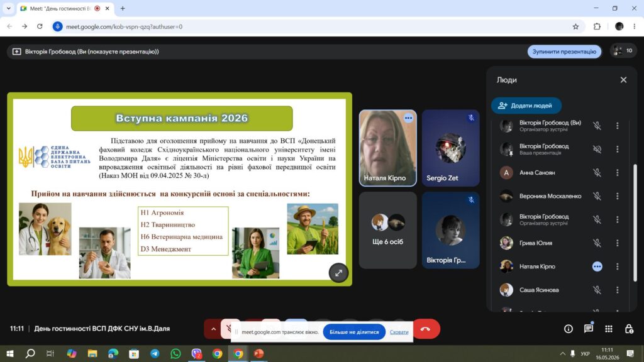Open more options for Вікторія Гробовод (Ви)

618,126
